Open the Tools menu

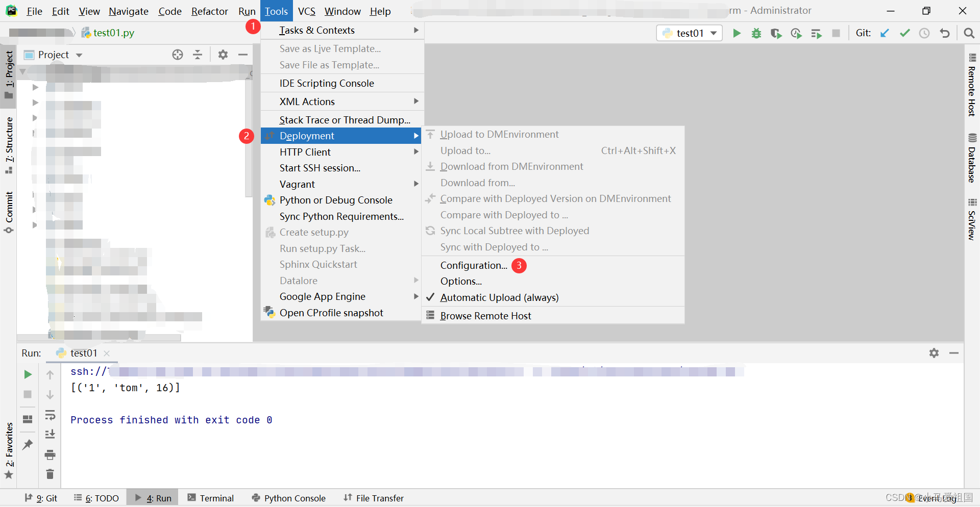(276, 11)
